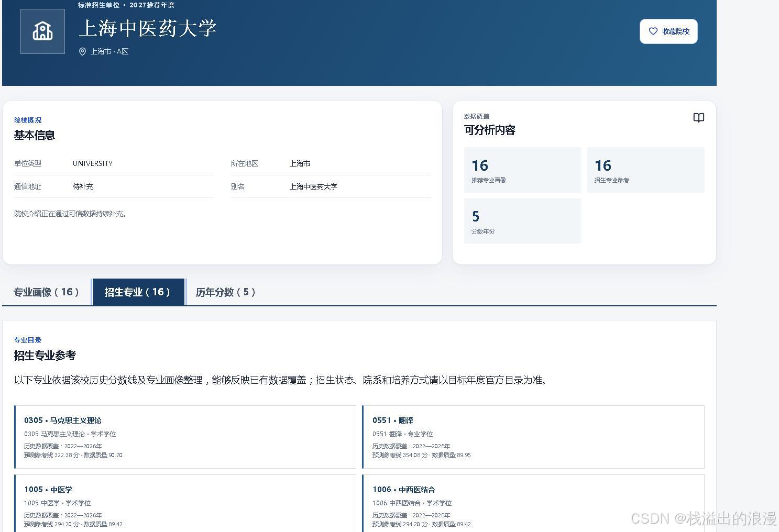
Task: Click the 收藏院校 button
Action: [x=668, y=31]
